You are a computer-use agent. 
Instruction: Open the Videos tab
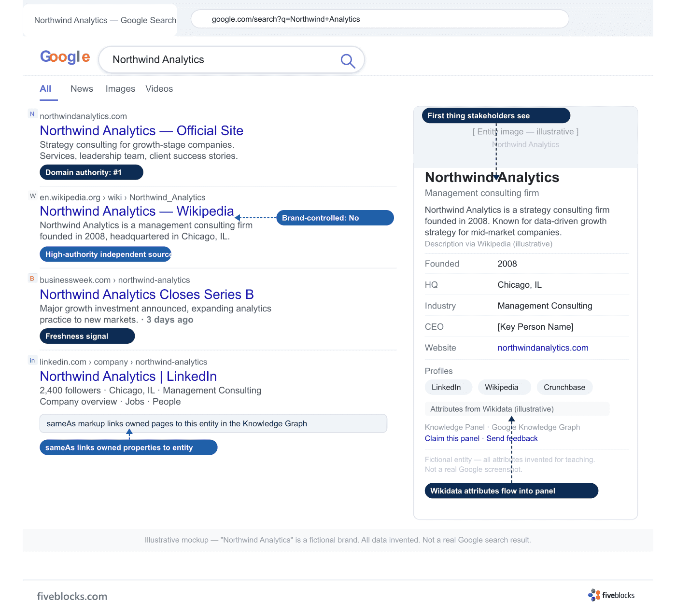[x=159, y=89]
